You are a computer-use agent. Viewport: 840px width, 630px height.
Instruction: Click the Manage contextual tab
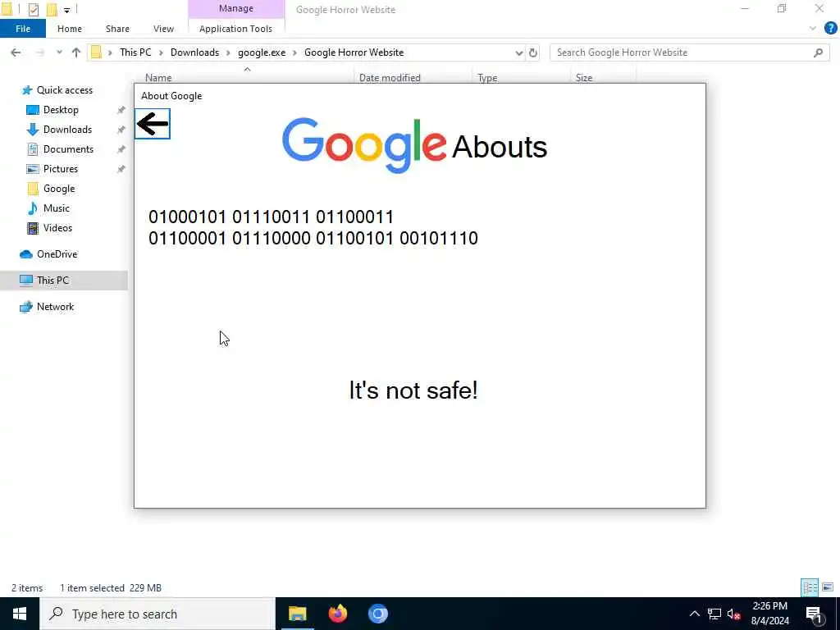[236, 8]
